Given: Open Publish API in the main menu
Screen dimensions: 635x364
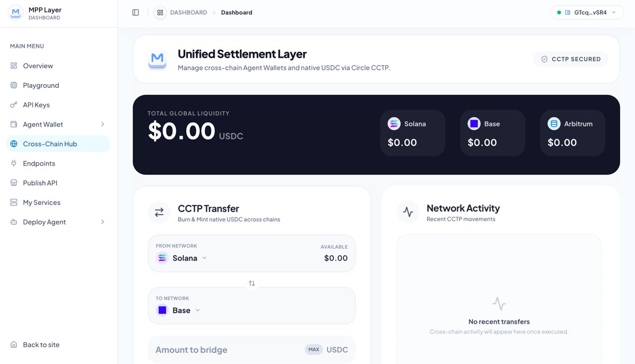Looking at the screenshot, I should [58, 183].
